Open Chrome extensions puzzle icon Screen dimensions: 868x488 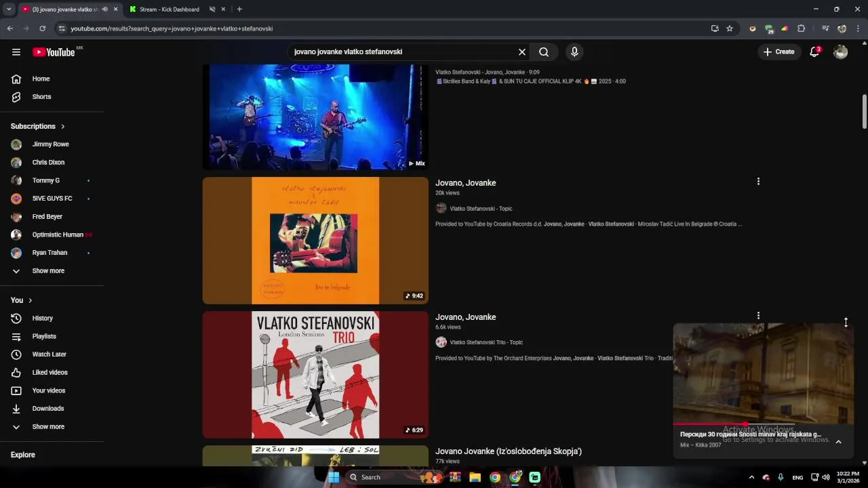pos(801,28)
